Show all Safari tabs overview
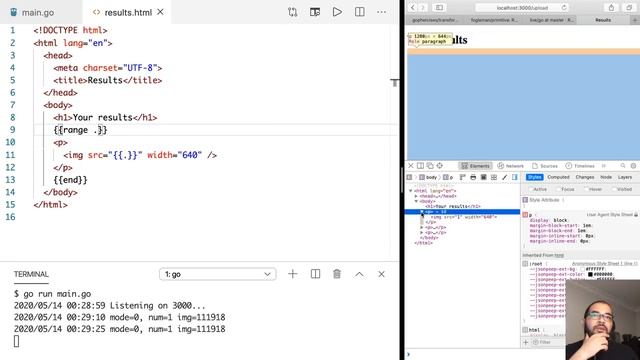Viewport: 640px width, 360px height. [629, 7]
